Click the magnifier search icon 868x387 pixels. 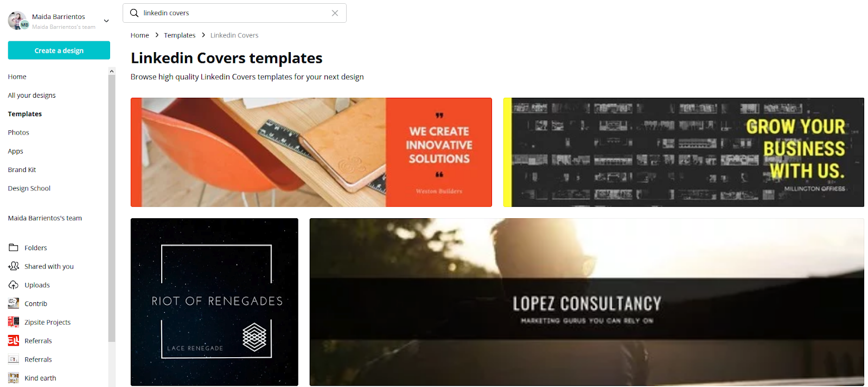[134, 13]
